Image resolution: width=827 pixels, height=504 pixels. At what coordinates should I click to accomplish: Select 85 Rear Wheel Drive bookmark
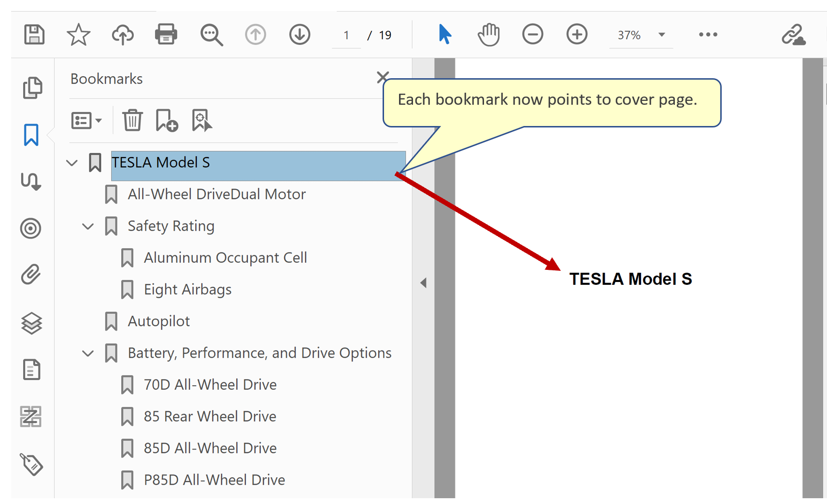tap(210, 417)
